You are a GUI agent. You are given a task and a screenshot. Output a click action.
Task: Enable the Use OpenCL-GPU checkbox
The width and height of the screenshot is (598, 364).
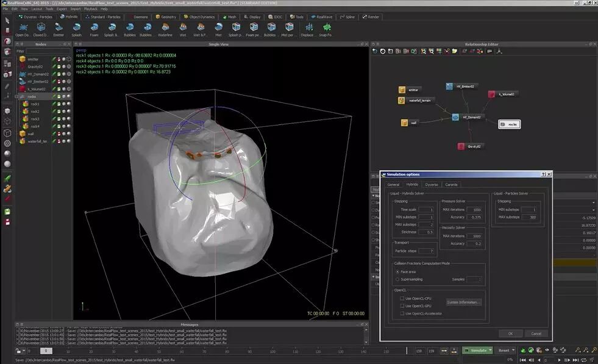(x=402, y=306)
